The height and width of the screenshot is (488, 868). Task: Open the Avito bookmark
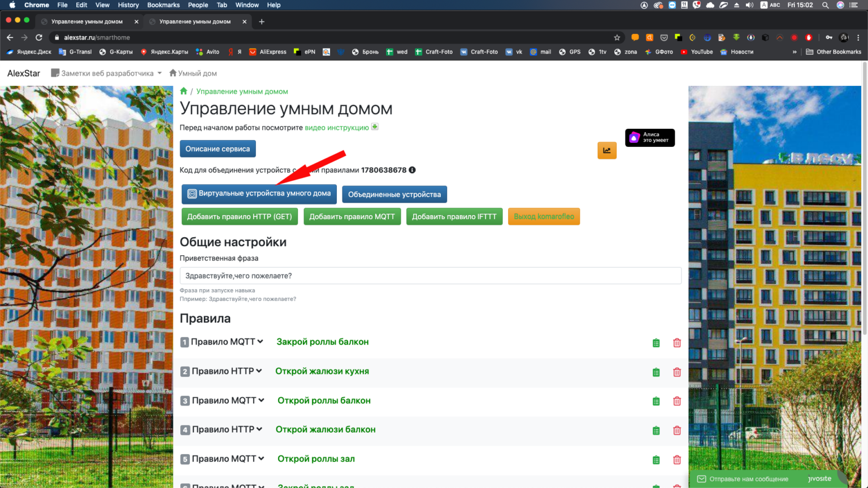[207, 52]
